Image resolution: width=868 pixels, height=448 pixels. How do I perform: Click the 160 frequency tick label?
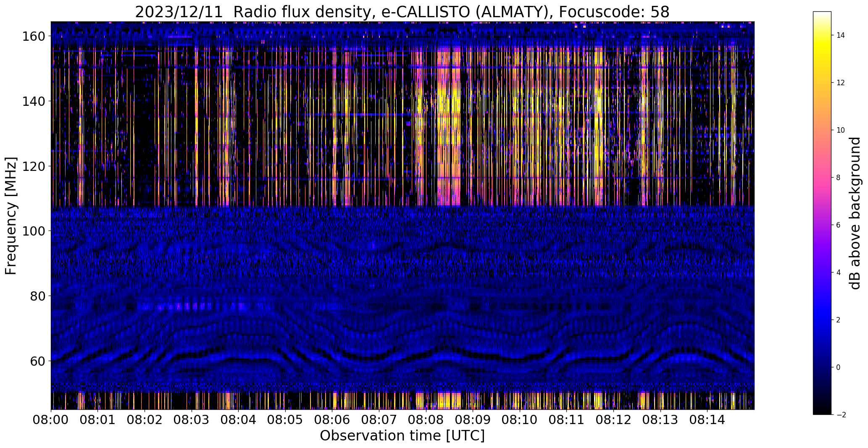(33, 37)
